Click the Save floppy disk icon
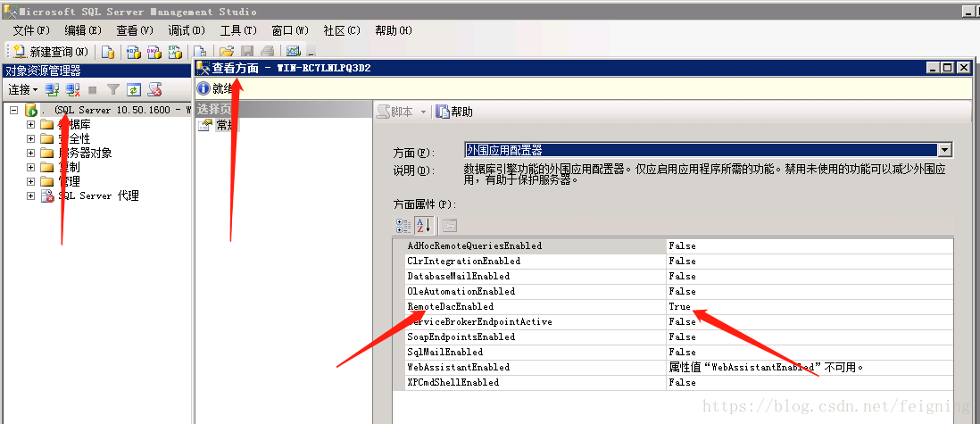This screenshot has width=980, height=424. pos(247,52)
